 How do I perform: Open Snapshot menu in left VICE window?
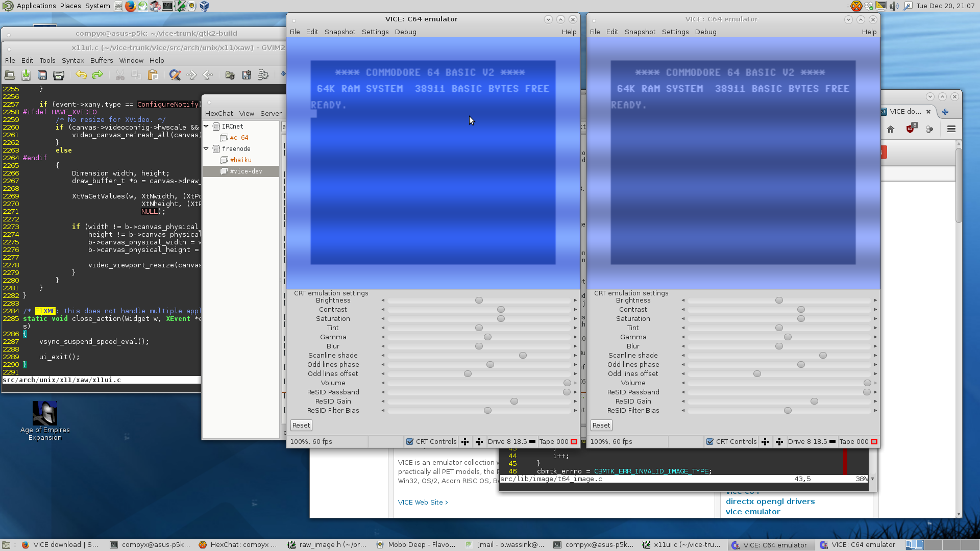(340, 32)
